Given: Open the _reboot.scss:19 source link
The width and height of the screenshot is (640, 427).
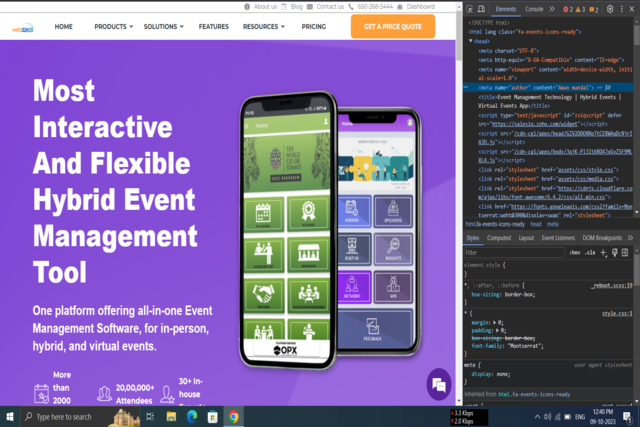Looking at the screenshot, I should coord(611,285).
